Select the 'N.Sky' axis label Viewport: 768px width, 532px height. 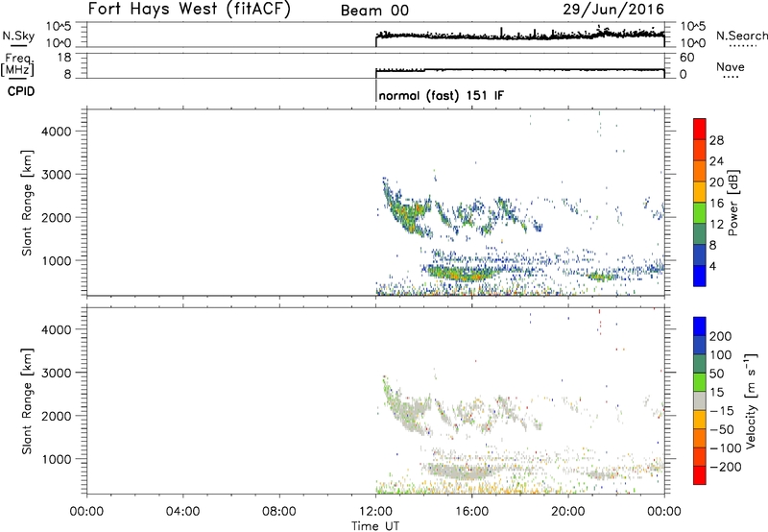pos(18,36)
